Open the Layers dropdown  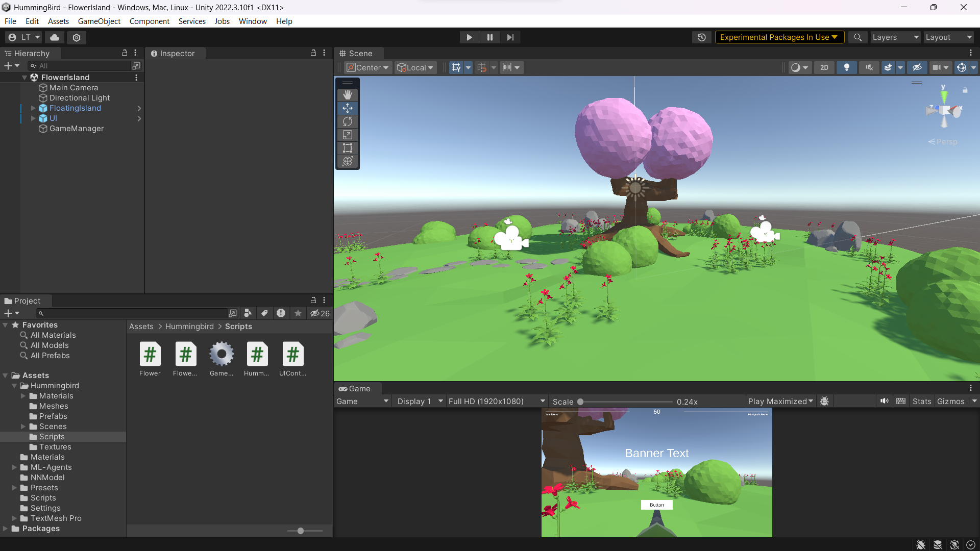click(895, 37)
